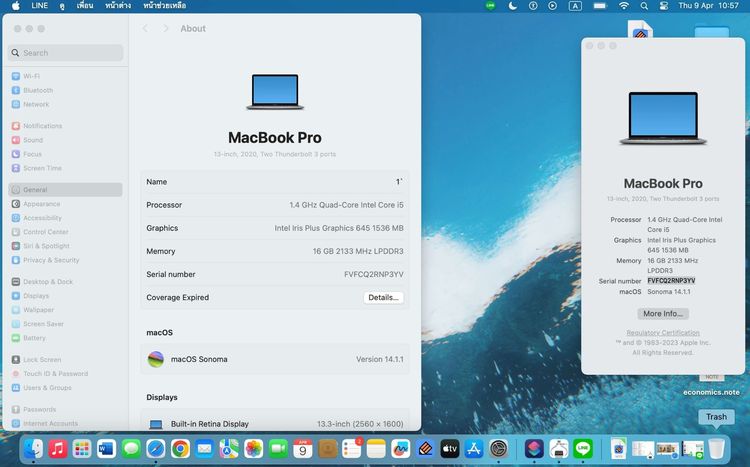This screenshot has width=750, height=467.
Task: Open the App Store from the Dock
Action: (474, 449)
